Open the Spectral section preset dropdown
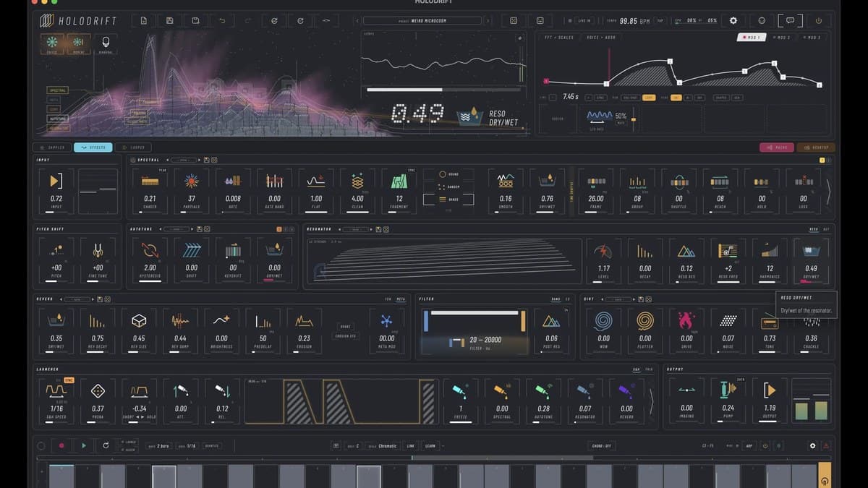This screenshot has width=868, height=488. point(184,159)
